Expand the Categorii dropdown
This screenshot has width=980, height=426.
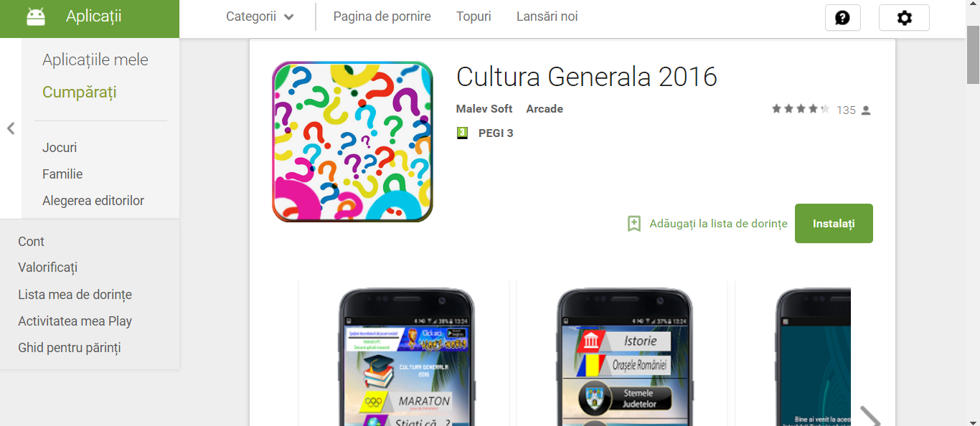260,16
